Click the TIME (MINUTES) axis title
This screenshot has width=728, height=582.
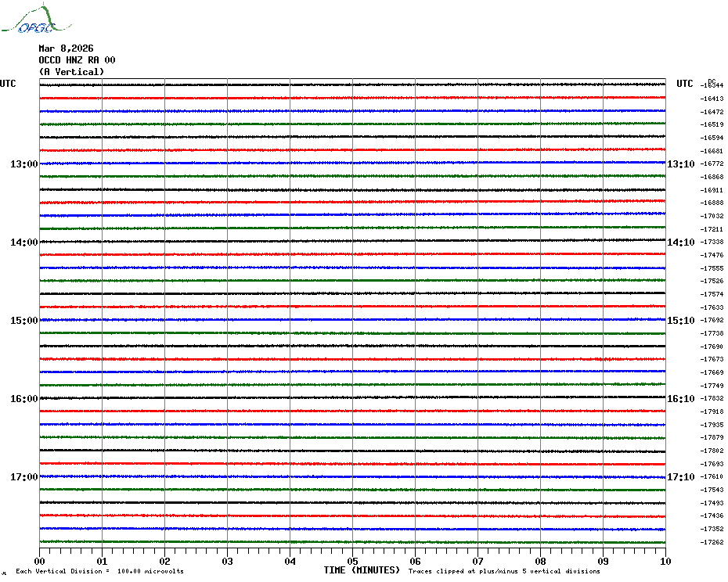362,570
